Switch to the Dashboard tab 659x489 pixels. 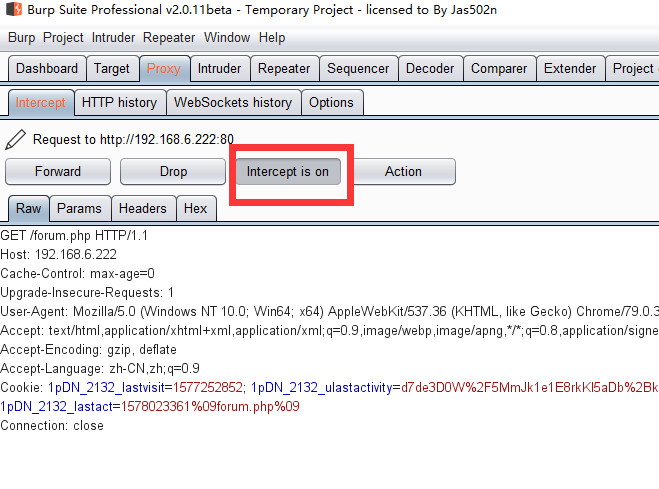47,68
